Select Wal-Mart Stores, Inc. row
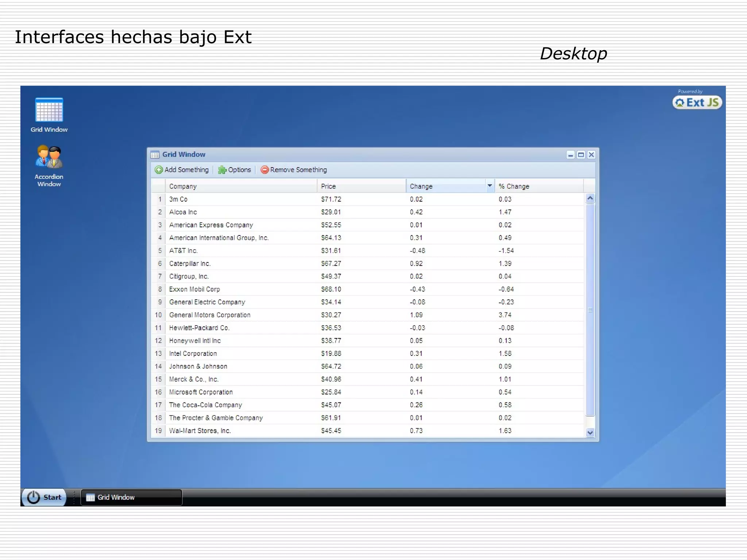 (367, 431)
